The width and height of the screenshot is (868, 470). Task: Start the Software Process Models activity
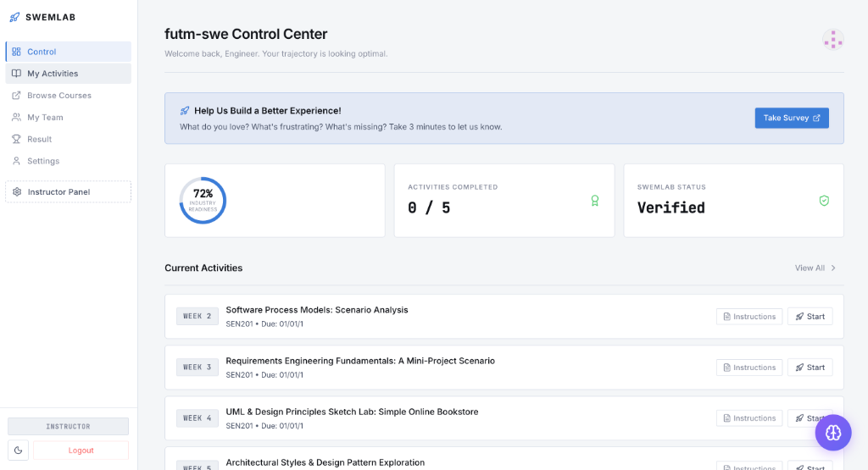(x=810, y=316)
